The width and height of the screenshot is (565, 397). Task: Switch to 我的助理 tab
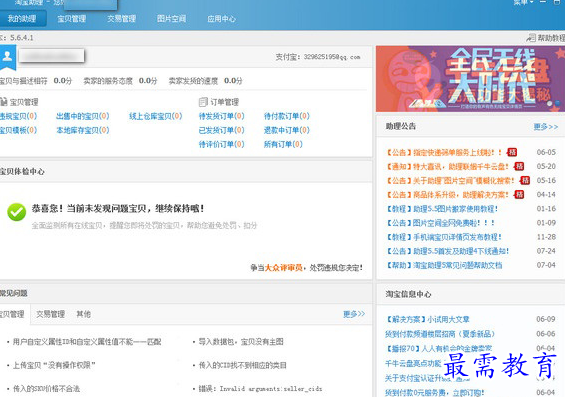tap(22, 19)
